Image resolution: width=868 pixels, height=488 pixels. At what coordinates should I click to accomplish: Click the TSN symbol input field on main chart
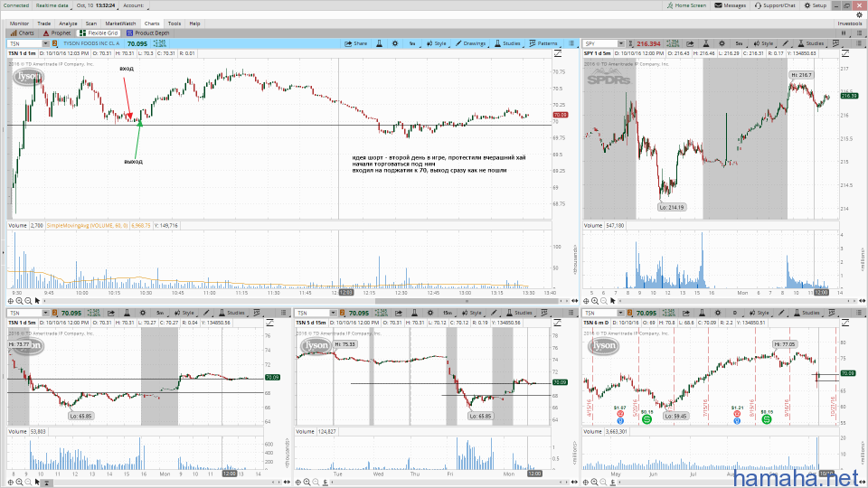click(x=25, y=43)
